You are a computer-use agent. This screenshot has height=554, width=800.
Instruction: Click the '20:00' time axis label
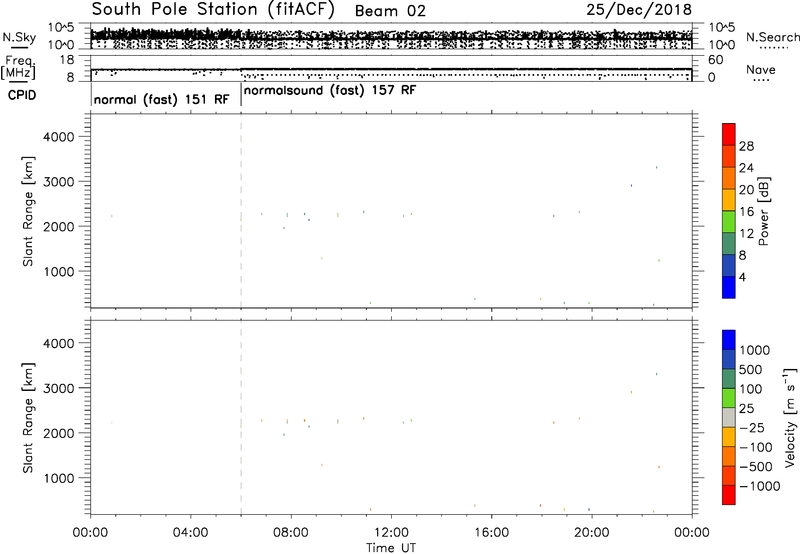592,533
